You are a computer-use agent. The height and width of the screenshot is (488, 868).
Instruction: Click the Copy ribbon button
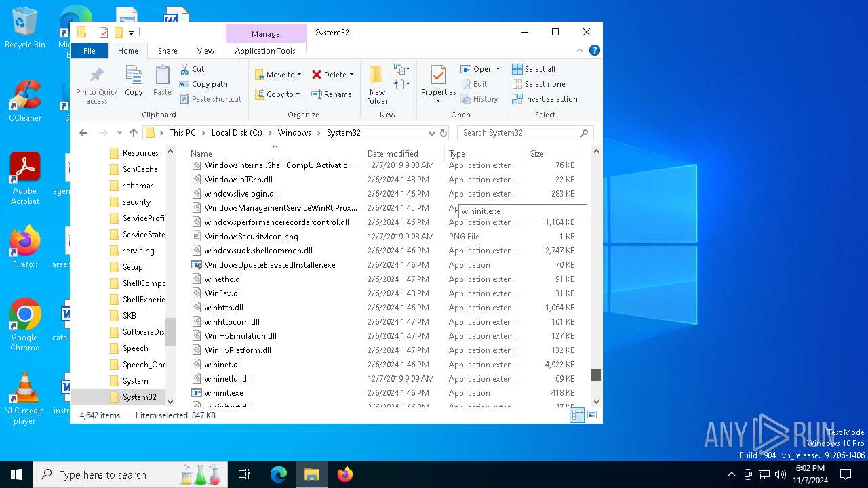click(x=134, y=81)
